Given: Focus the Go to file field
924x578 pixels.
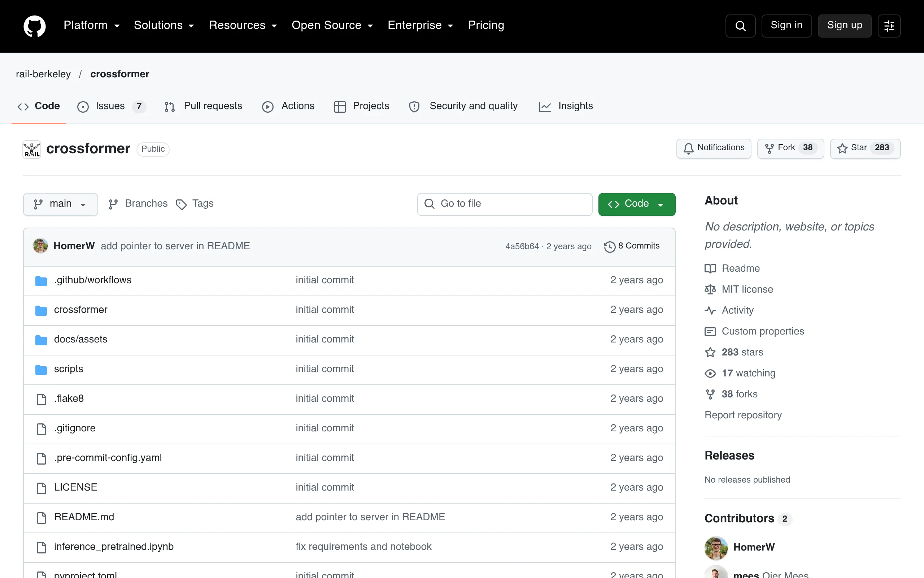Looking at the screenshot, I should [505, 204].
